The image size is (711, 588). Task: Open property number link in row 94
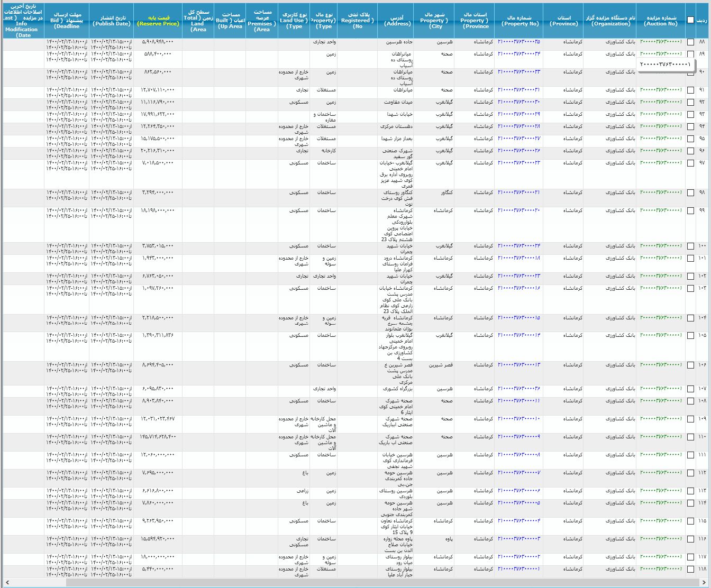click(519, 126)
